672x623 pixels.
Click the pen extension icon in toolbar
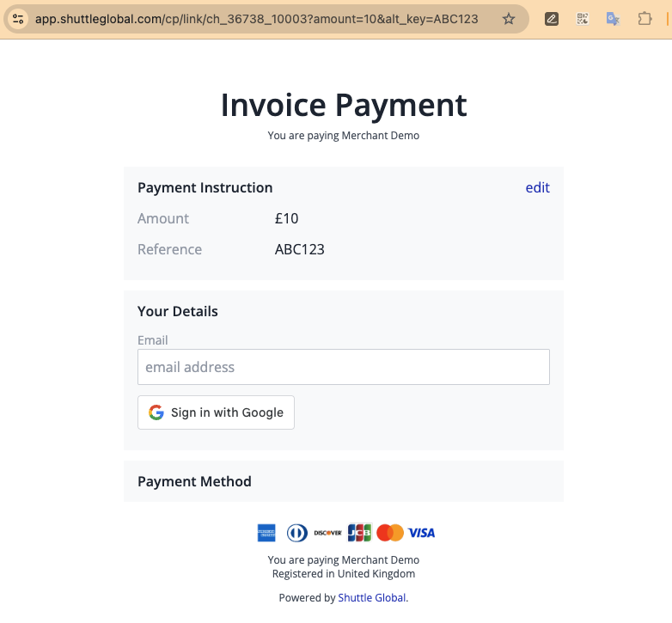coord(552,19)
